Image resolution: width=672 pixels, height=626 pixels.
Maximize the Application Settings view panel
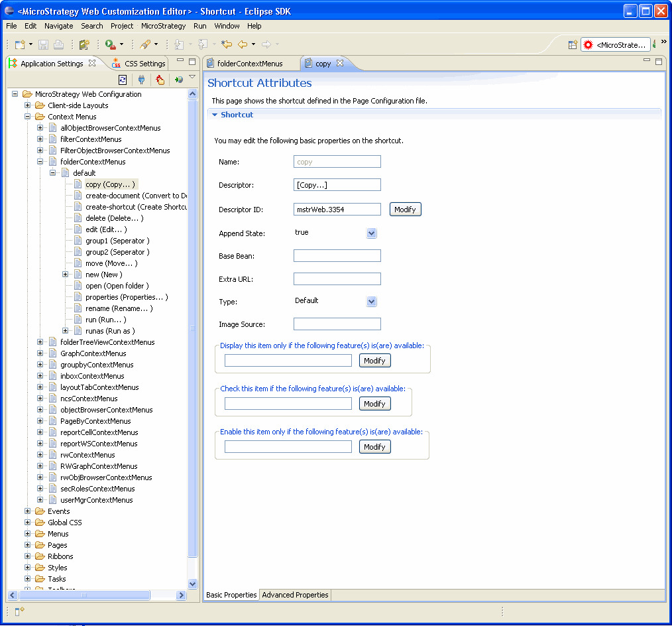[x=192, y=62]
